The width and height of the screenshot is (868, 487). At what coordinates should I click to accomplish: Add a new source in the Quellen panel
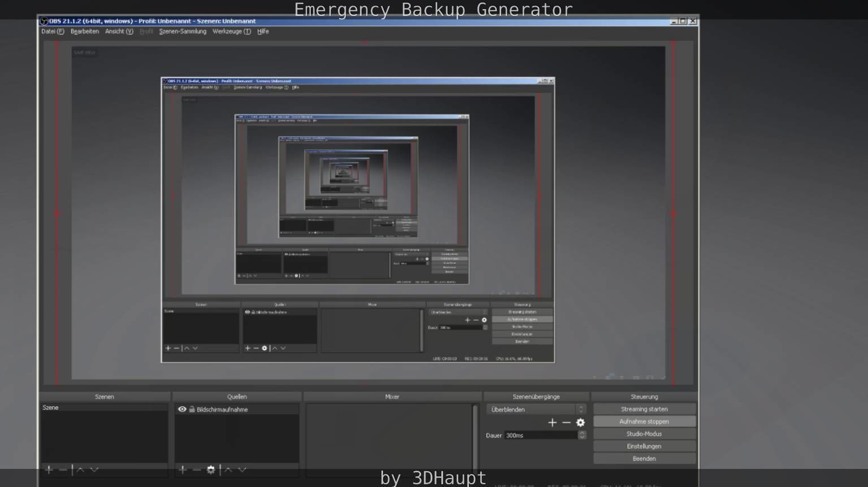coord(183,469)
